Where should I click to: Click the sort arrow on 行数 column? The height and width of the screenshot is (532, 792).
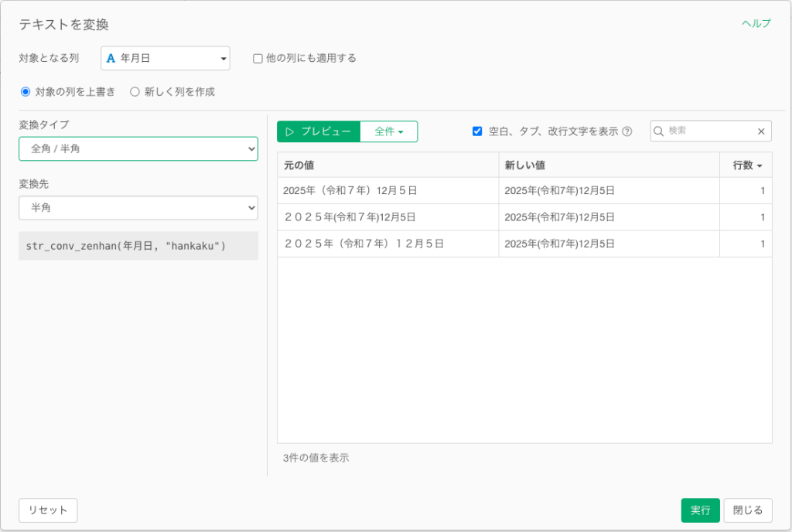(760, 165)
